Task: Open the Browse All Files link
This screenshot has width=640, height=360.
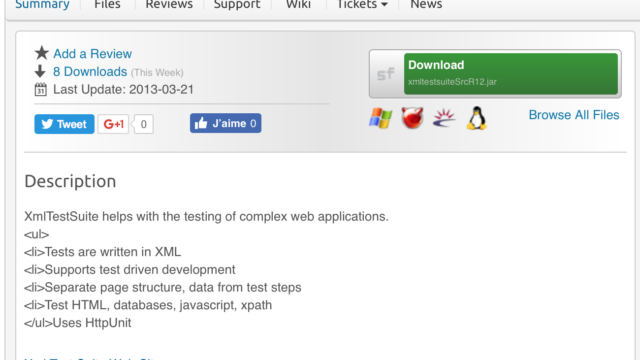Action: (574, 115)
